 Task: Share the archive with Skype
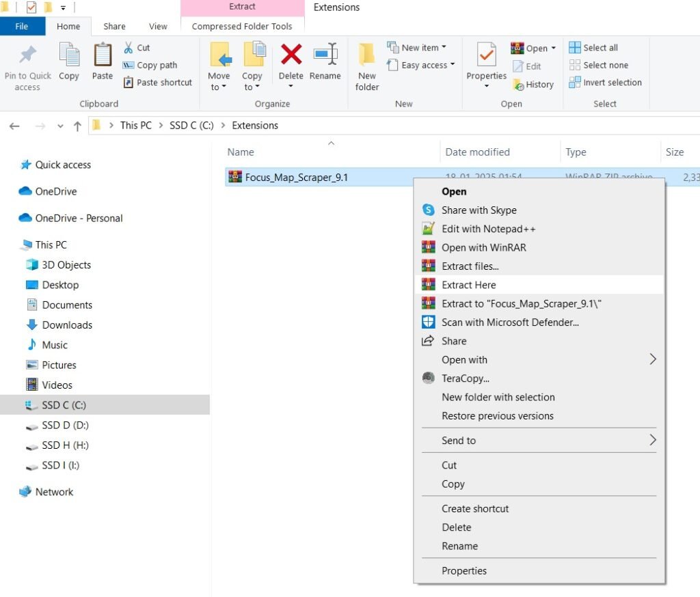pos(479,210)
